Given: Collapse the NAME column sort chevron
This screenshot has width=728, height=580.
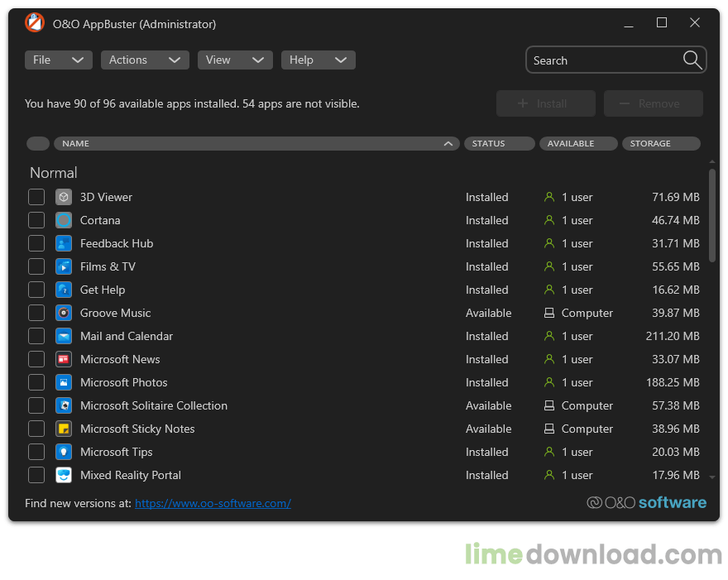Looking at the screenshot, I should (x=448, y=143).
